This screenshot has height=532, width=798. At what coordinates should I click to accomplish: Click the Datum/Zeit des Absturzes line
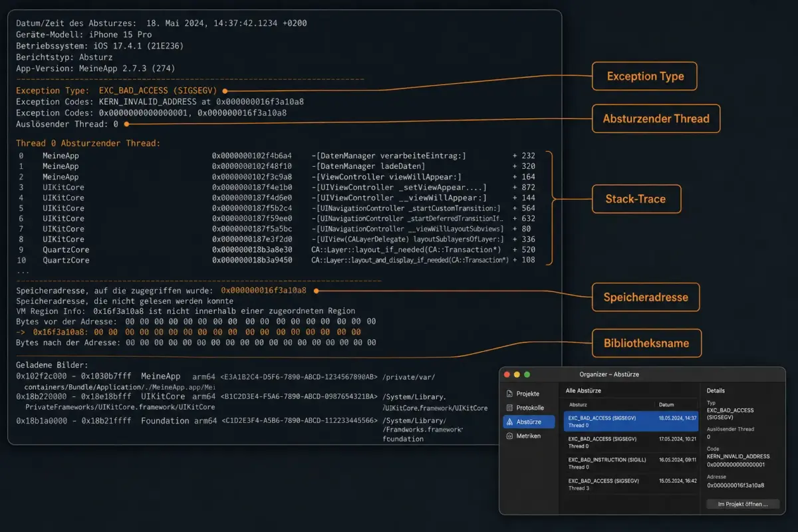pos(162,23)
